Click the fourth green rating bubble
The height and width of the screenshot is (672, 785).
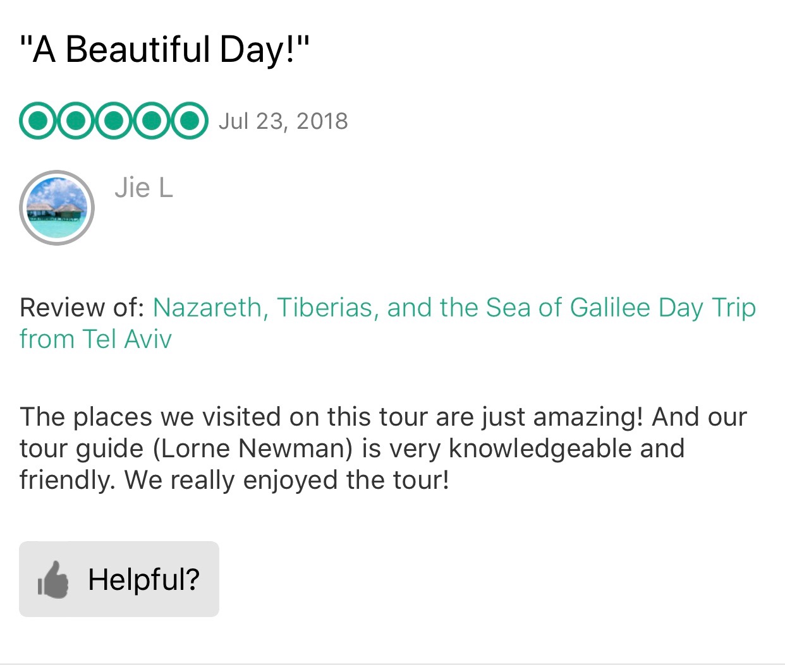pos(152,120)
